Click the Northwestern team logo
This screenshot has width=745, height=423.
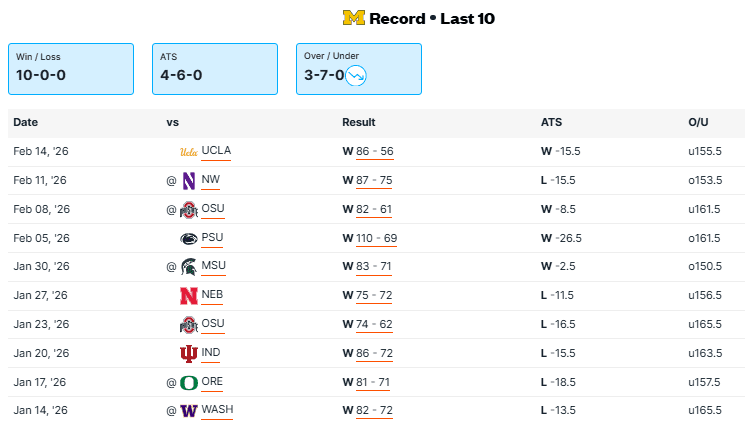click(188, 181)
